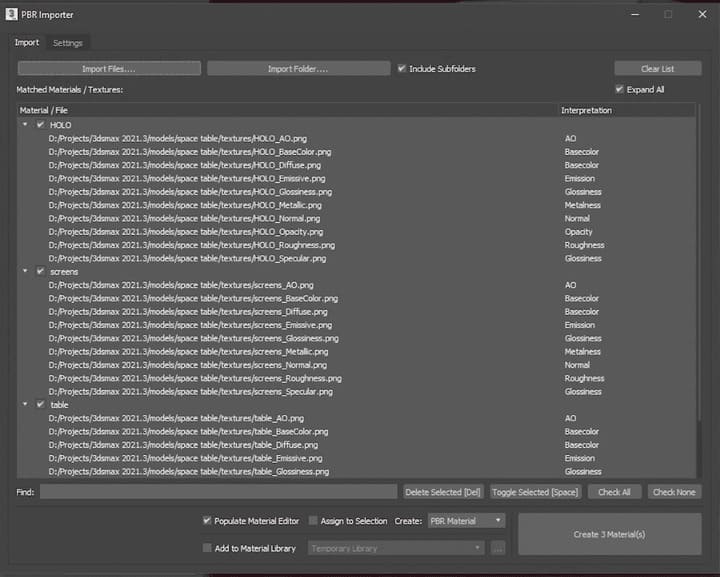Click the Import Folder button
Screen dimensions: 720x577
click(x=298, y=69)
